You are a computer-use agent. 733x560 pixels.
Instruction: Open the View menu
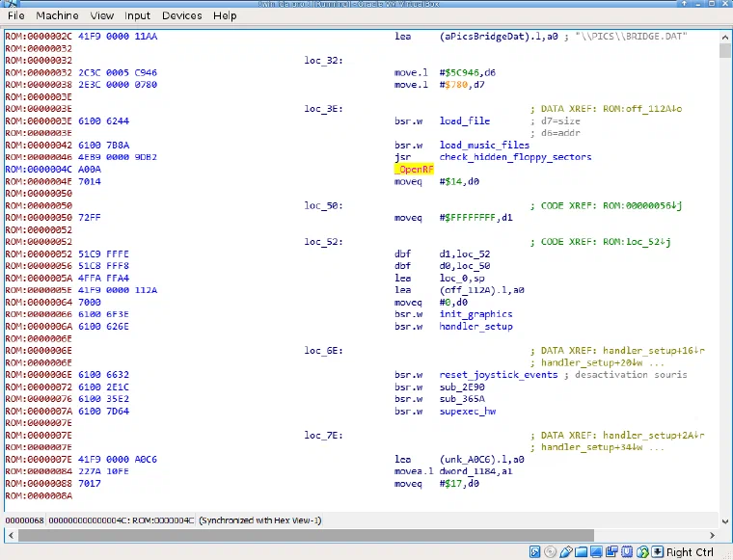(x=102, y=15)
